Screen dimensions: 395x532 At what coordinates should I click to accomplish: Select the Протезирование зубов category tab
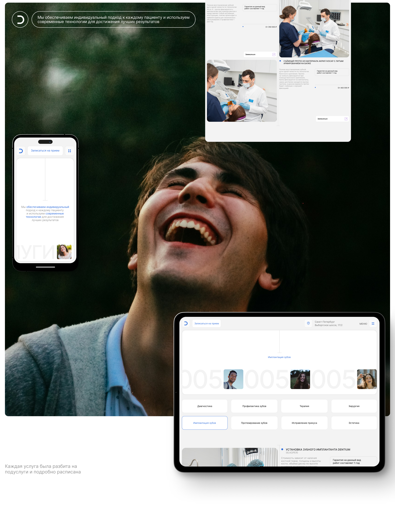coord(254,423)
